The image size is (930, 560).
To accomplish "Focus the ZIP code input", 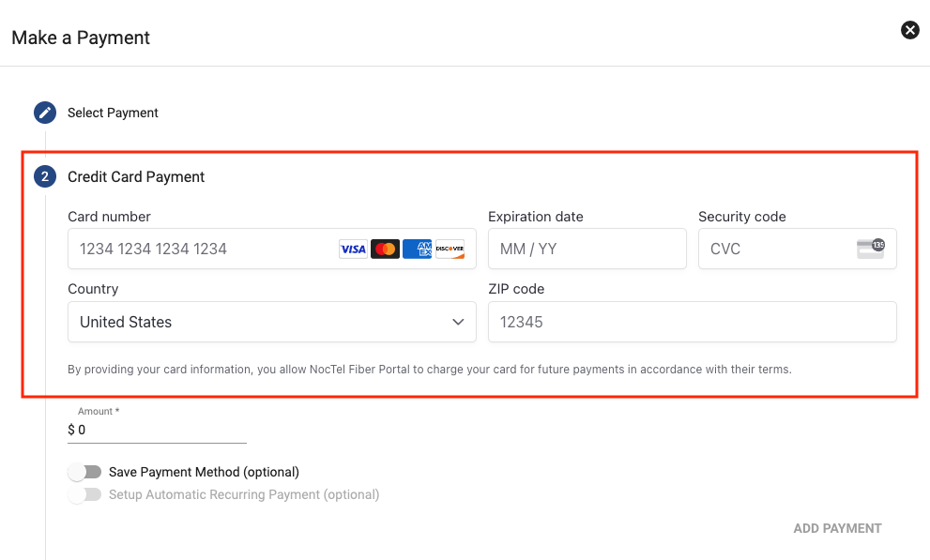I will 692,322.
